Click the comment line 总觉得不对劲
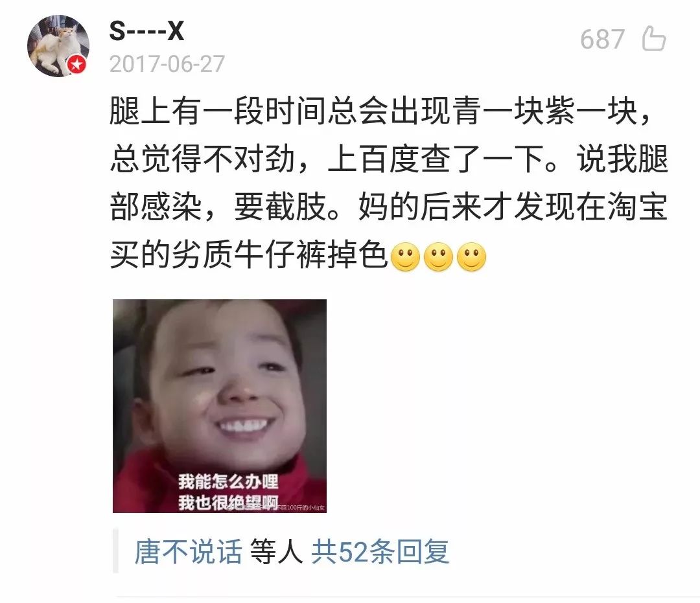Screen dimensions: 700x603 click(202, 159)
